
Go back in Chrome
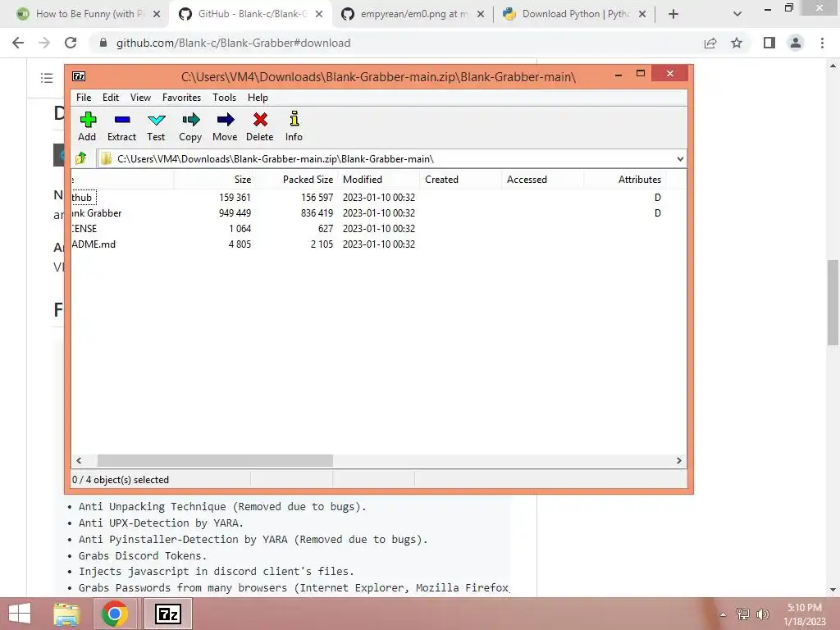tap(18, 43)
